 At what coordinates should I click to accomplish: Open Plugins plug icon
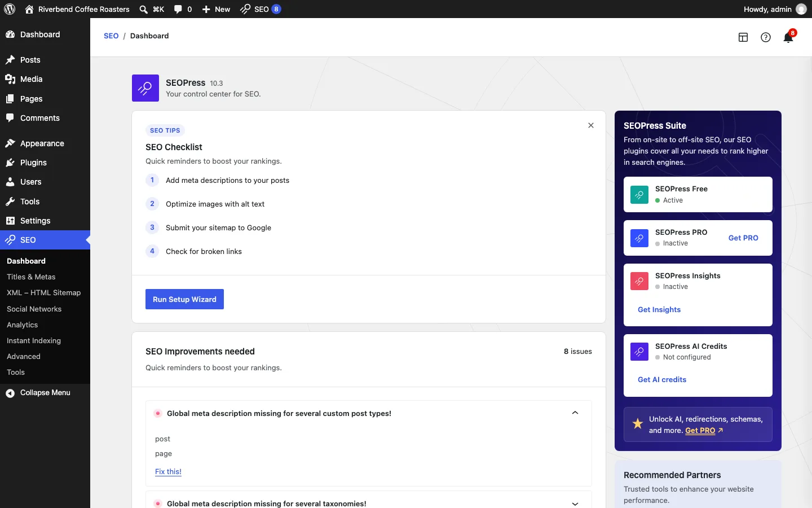tap(10, 163)
